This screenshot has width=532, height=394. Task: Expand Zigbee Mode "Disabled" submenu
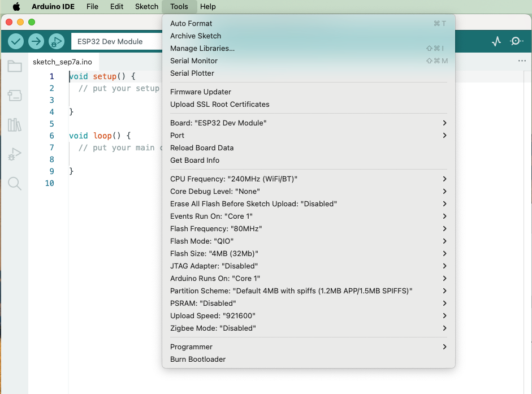tap(309, 328)
